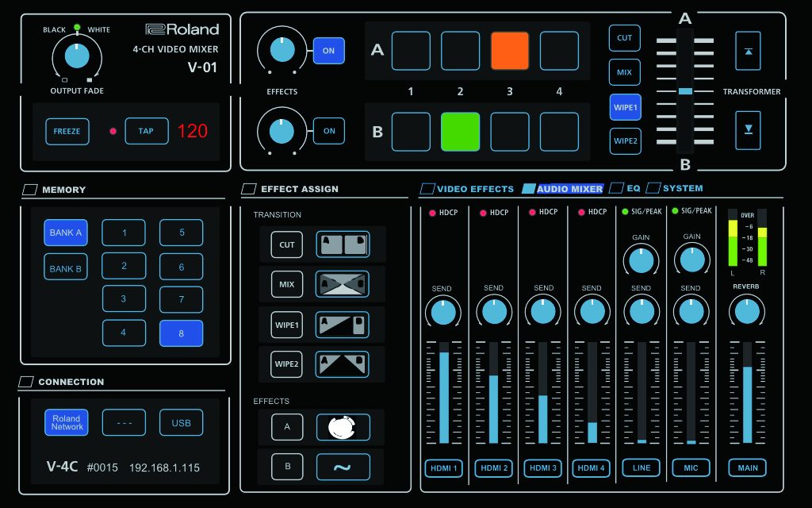
Task: Select input 2 on bus B
Action: (461, 132)
